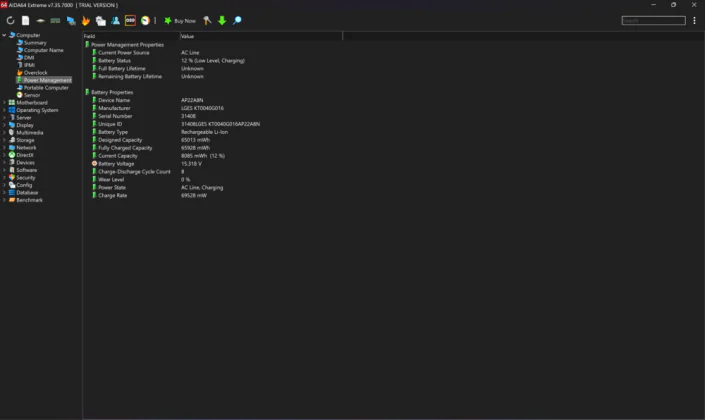Image resolution: width=705 pixels, height=420 pixels.
Task: Select Computer Name in the tree
Action: click(44, 50)
